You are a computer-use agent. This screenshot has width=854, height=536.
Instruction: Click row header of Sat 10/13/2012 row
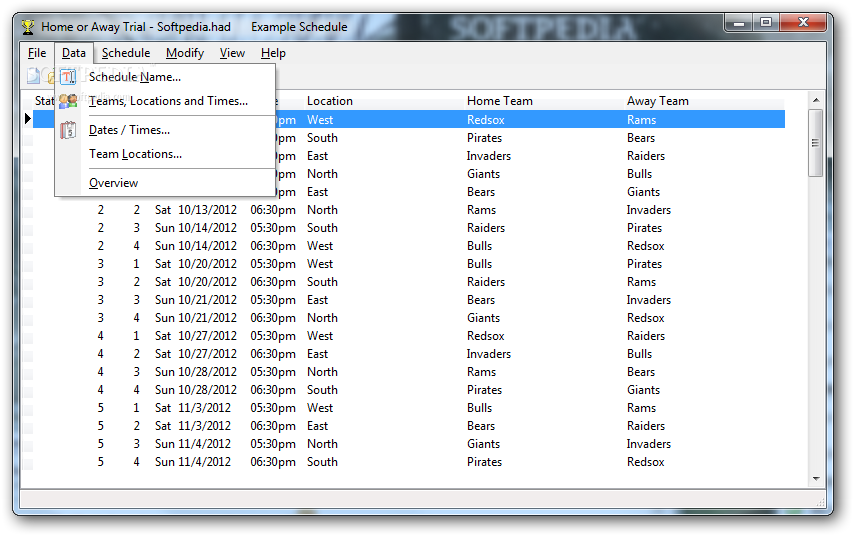click(28, 210)
